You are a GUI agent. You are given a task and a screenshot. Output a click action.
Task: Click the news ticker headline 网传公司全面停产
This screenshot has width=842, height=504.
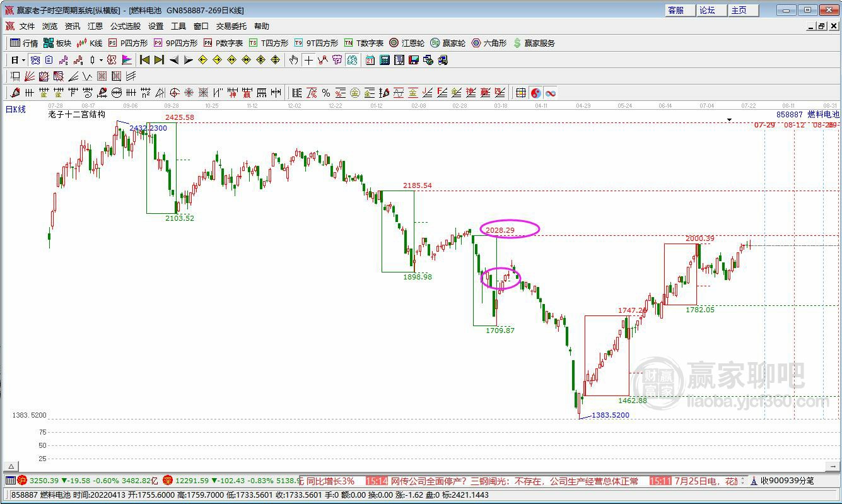[515, 481]
